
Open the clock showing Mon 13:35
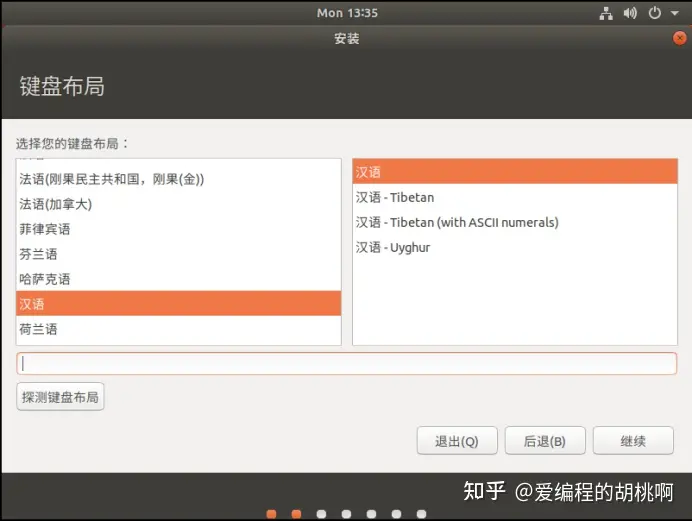(x=347, y=13)
